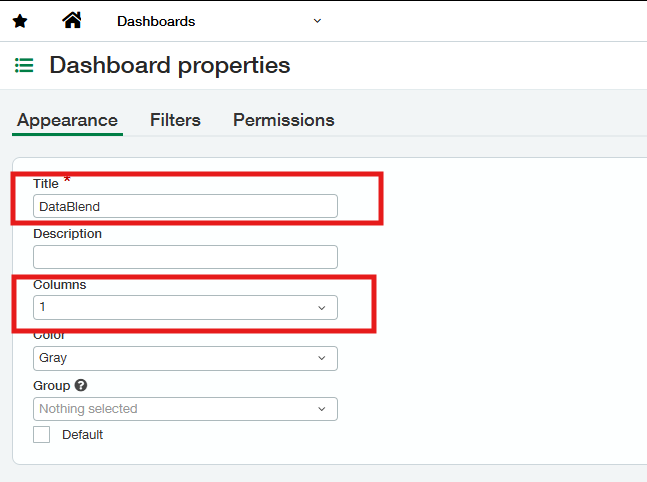The width and height of the screenshot is (647, 482).
Task: Click the Default checkbox label text
Action: point(83,435)
